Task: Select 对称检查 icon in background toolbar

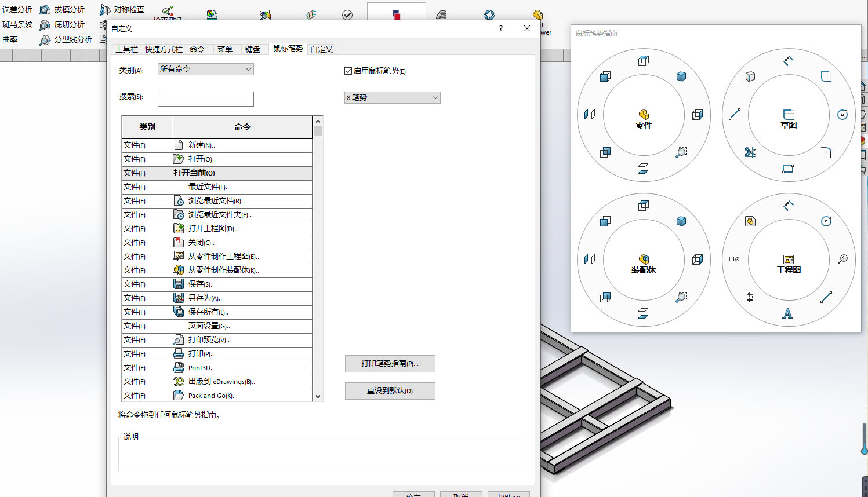Action: (105, 10)
